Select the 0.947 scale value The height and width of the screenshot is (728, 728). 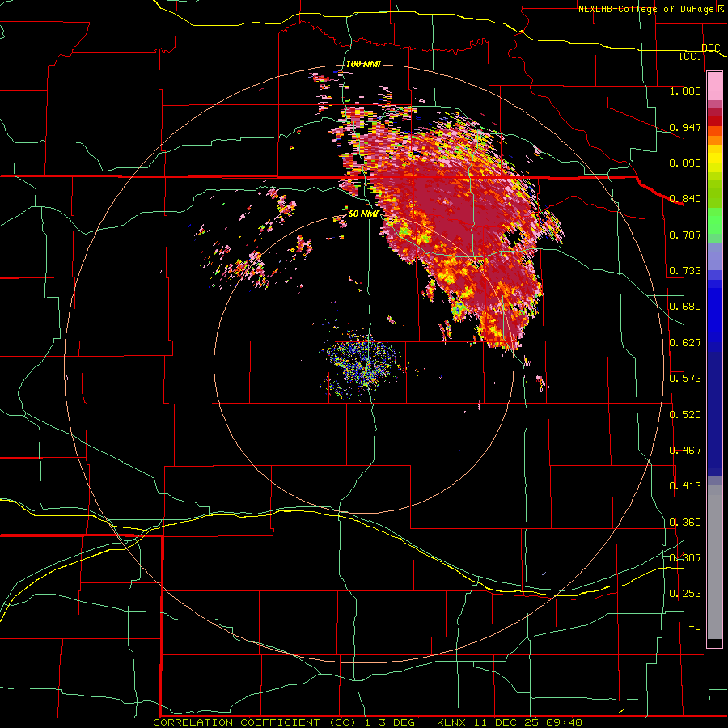[685, 127]
